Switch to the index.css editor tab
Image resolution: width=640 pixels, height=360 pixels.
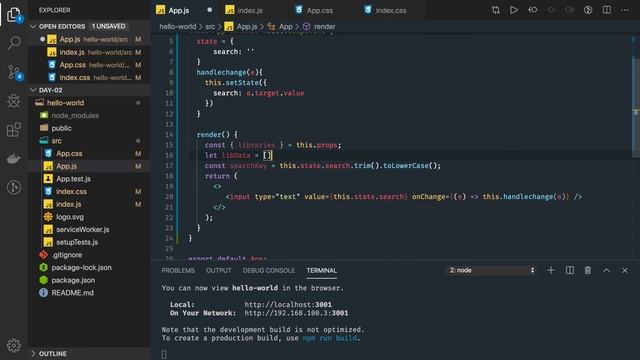391,10
